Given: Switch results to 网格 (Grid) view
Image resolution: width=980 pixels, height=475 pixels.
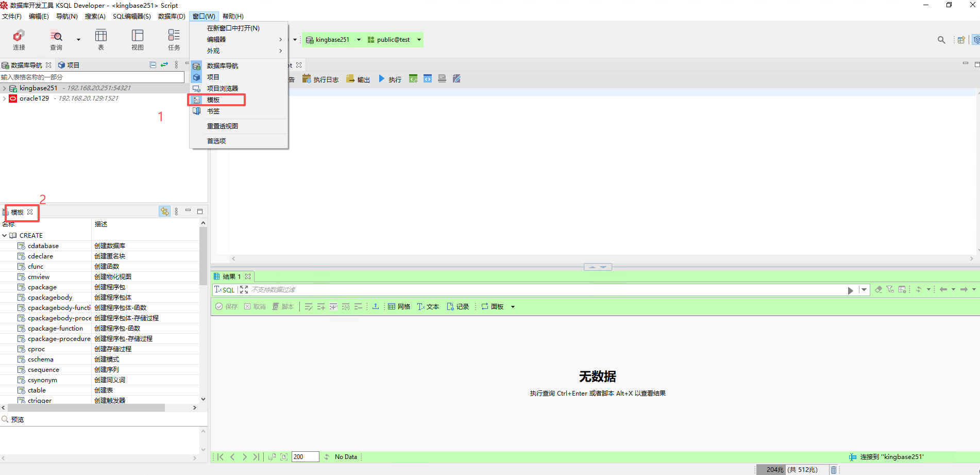Looking at the screenshot, I should pyautogui.click(x=399, y=306).
